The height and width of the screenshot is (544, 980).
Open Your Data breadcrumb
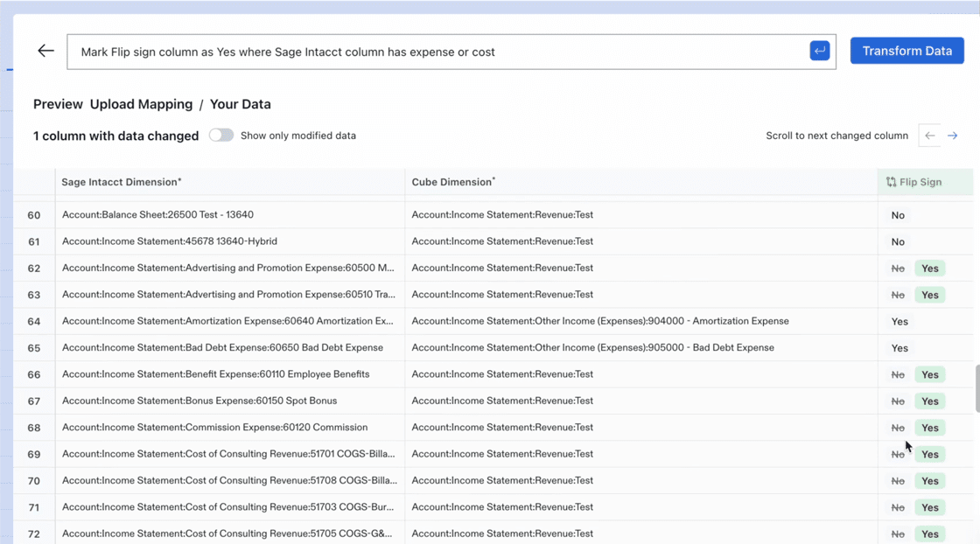click(x=240, y=104)
